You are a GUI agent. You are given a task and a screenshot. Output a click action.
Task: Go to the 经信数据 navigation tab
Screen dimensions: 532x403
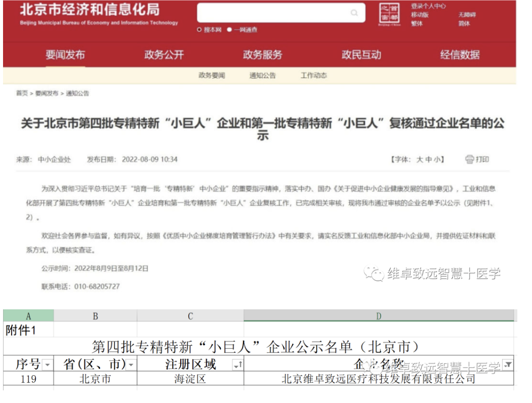tap(460, 55)
